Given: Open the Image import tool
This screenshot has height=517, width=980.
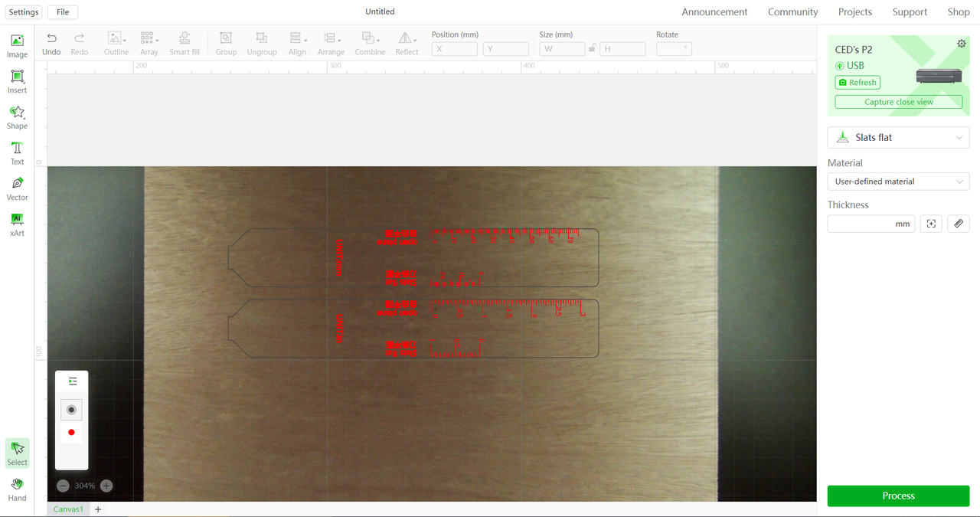Looking at the screenshot, I should tap(17, 46).
